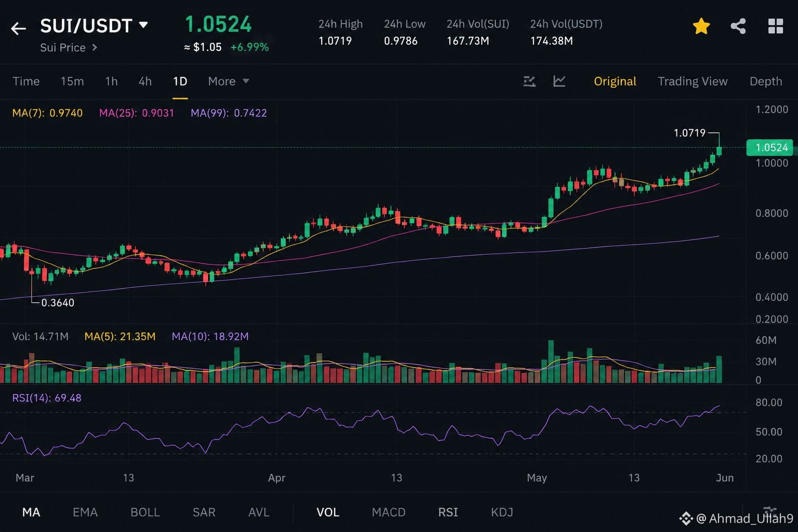The image size is (798, 532).
Task: Click the ≈ $1.05 converted price
Action: click(203, 47)
